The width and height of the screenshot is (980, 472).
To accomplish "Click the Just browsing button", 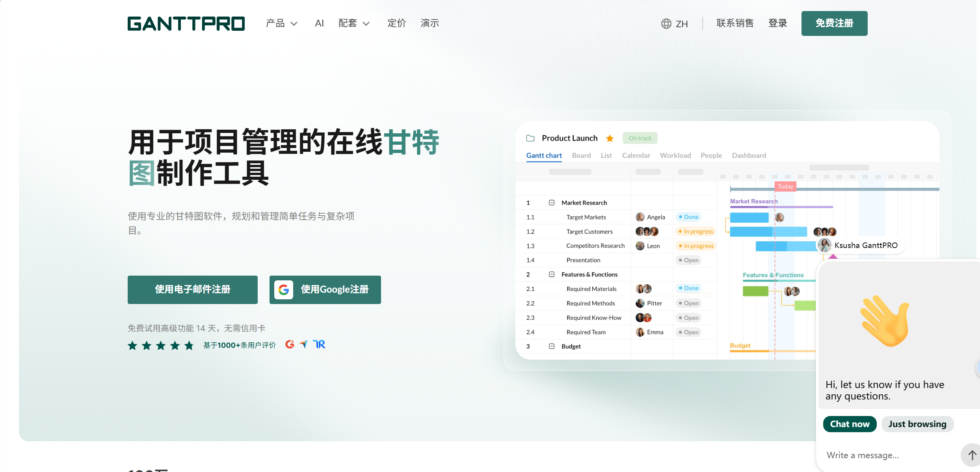I will 917,424.
